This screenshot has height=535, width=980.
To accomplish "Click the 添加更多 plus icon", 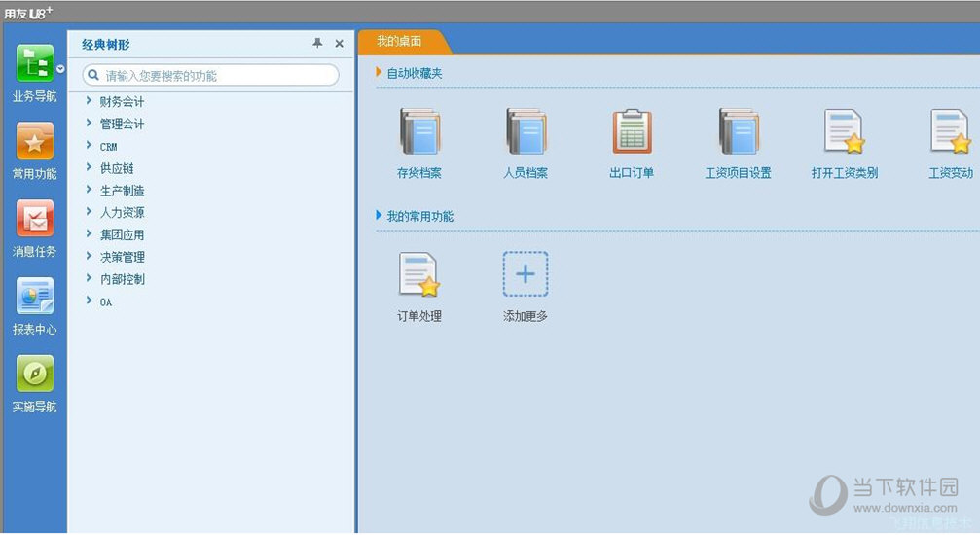I will (526, 273).
